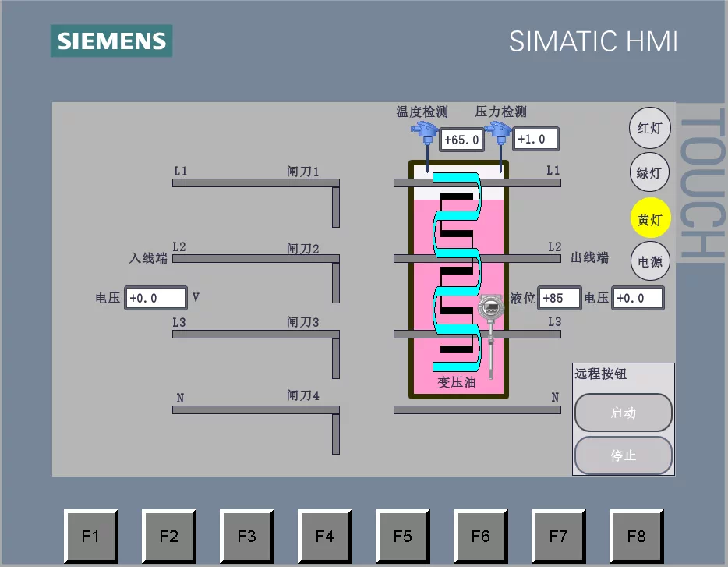Image resolution: width=728 pixels, height=567 pixels.
Task: Toggle the 红灯 red lamp indicator
Action: point(649,128)
